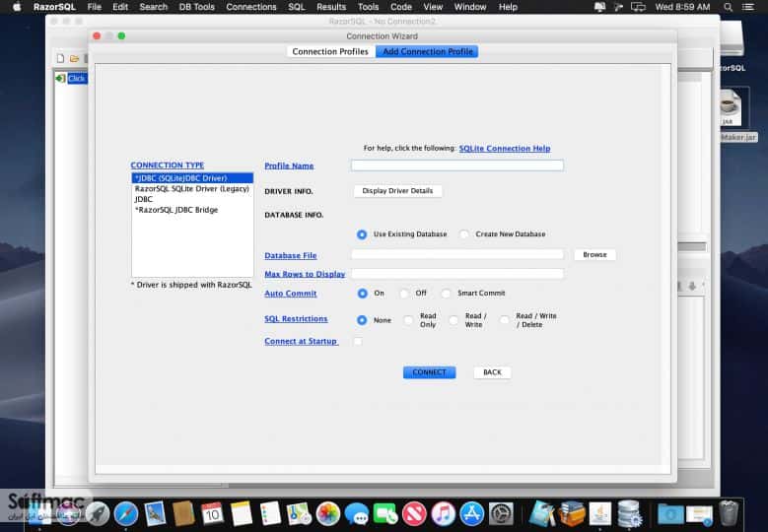Switch to Add Connection Profile tab

click(x=428, y=51)
